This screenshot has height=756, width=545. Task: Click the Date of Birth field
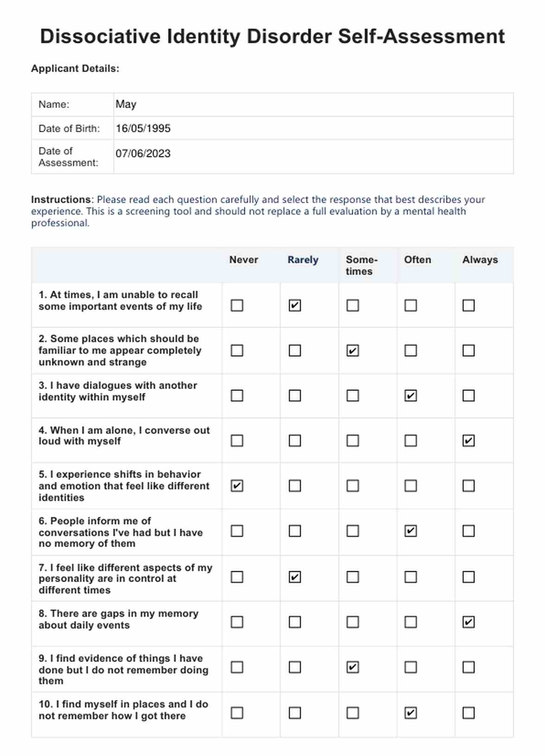[313, 128]
